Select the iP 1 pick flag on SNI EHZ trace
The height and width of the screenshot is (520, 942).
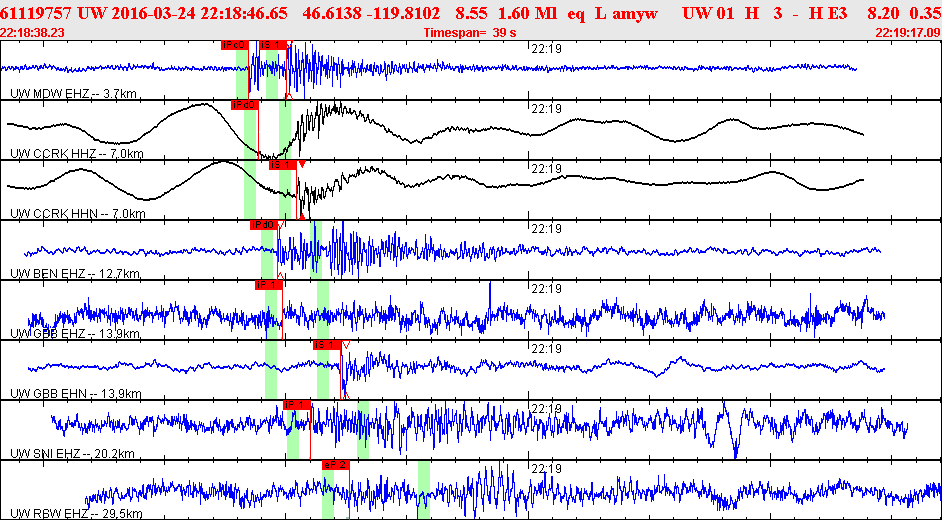296,405
